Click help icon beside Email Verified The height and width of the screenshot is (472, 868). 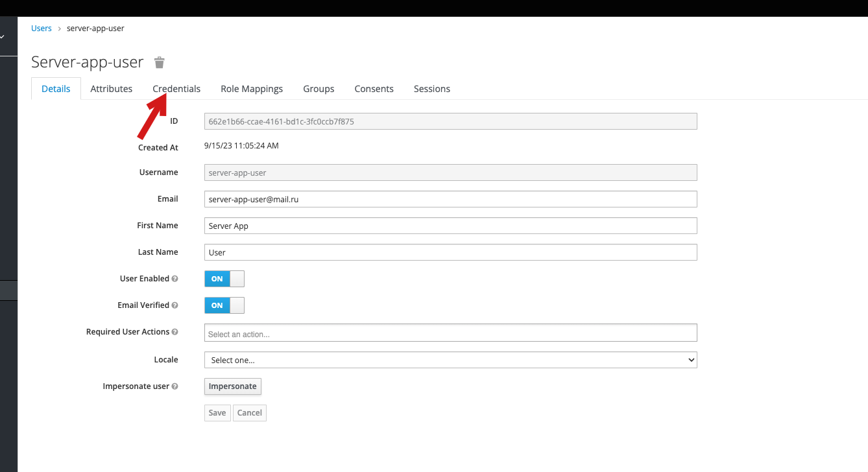pyautogui.click(x=175, y=305)
